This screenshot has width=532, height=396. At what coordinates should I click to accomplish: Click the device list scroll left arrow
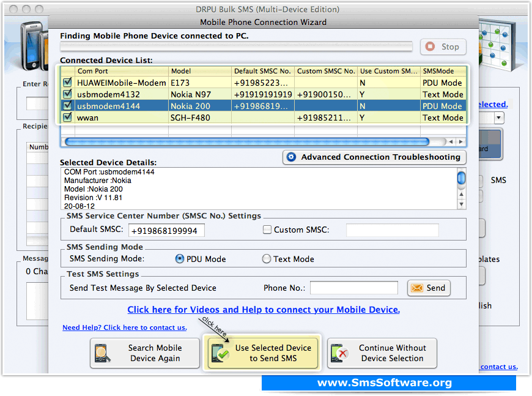click(451, 141)
